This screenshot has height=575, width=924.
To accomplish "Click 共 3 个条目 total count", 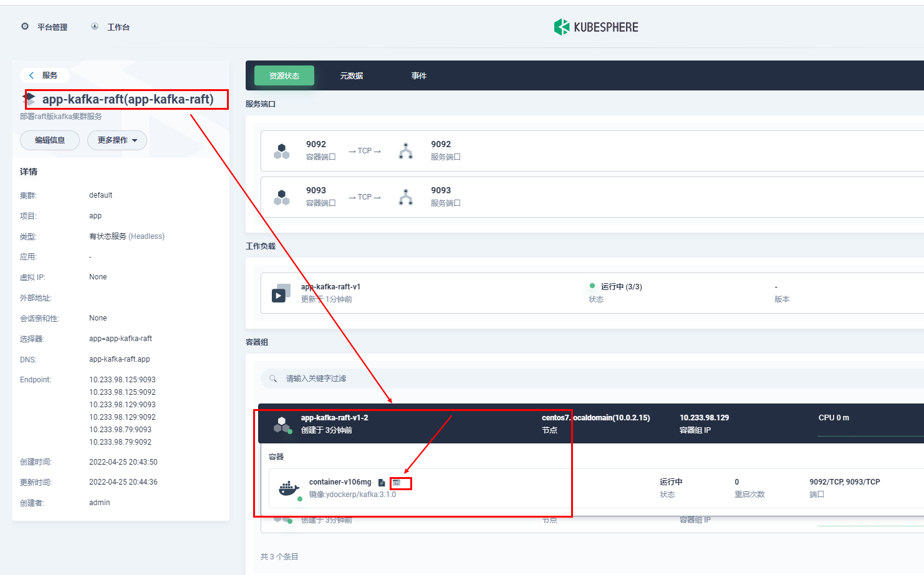I will (279, 557).
